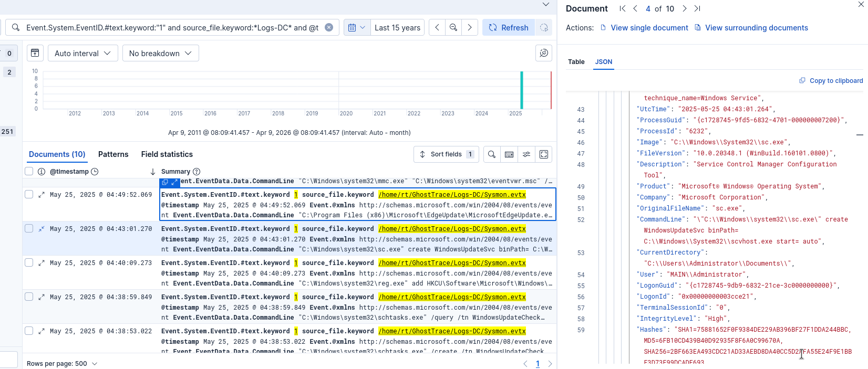Screen dimensions: 868x369
Task: Cancel the running query icon
Action: [544, 27]
